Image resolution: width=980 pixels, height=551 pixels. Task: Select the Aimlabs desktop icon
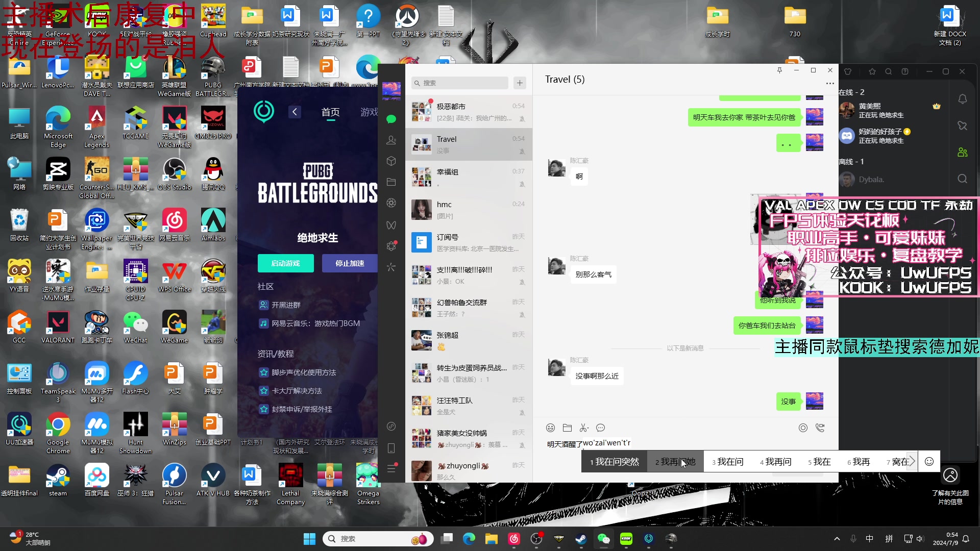[213, 226]
